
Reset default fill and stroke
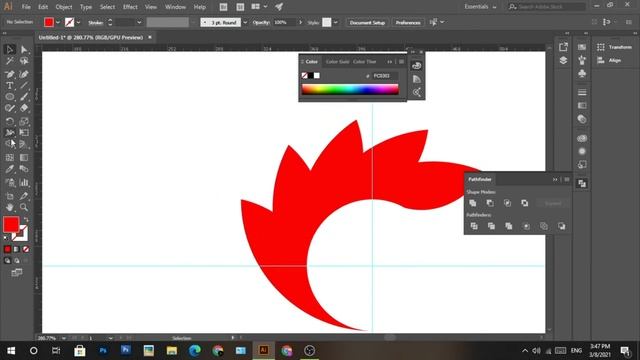click(x=6, y=238)
